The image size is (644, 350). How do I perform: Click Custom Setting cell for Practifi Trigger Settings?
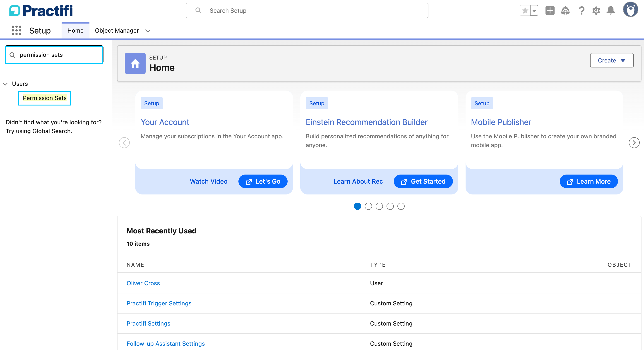point(391,303)
